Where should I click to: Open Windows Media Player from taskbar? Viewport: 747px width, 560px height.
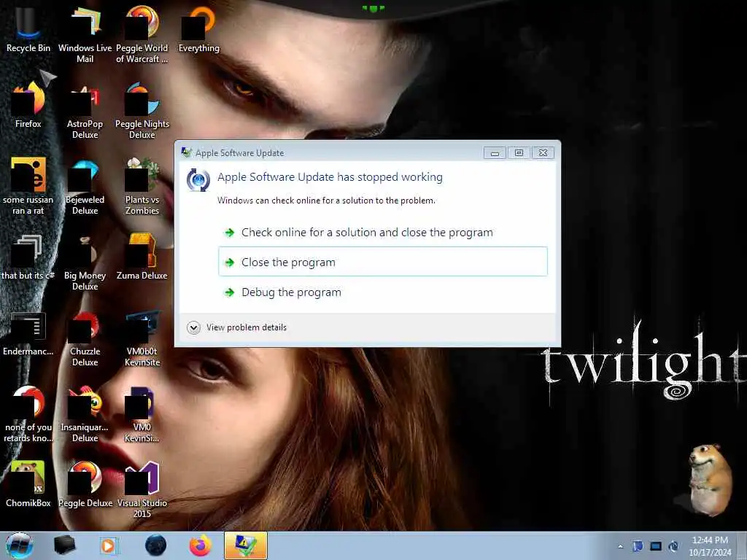click(109, 545)
